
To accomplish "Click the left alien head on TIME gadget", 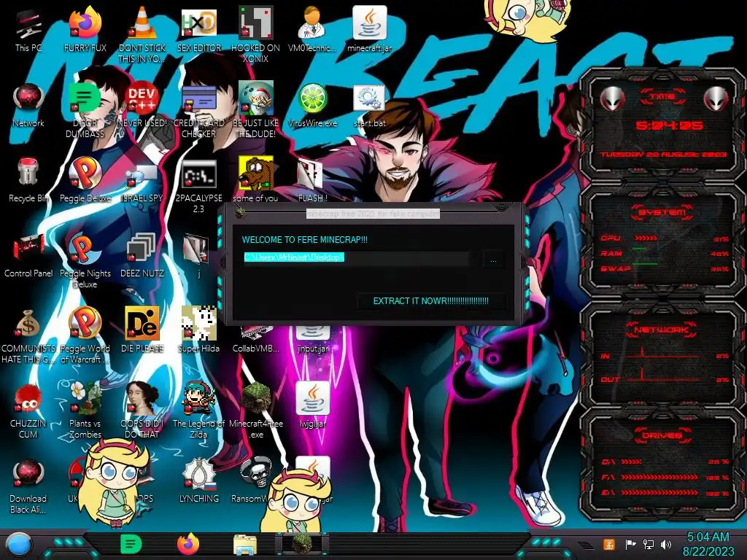I will click(x=612, y=98).
